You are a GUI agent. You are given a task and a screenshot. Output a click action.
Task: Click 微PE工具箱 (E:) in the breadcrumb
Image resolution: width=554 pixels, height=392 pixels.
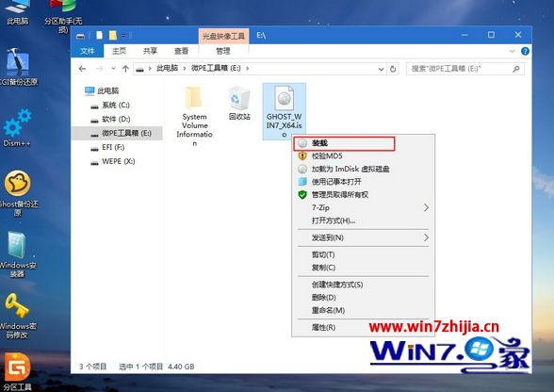point(216,68)
